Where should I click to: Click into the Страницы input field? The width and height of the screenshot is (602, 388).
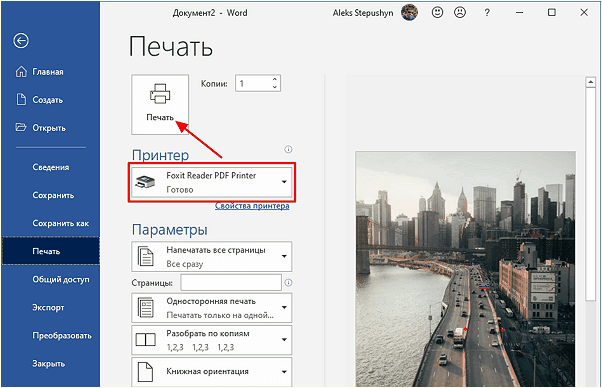231,283
